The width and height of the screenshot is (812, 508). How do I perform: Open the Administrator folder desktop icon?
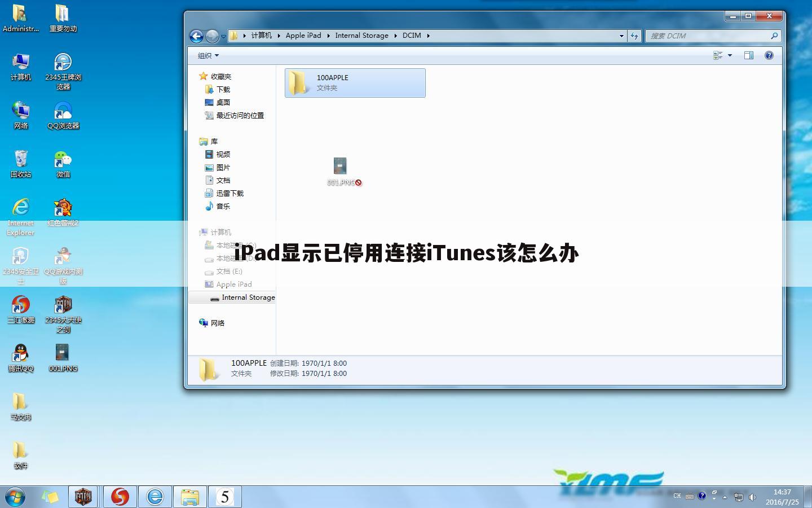pos(20,18)
